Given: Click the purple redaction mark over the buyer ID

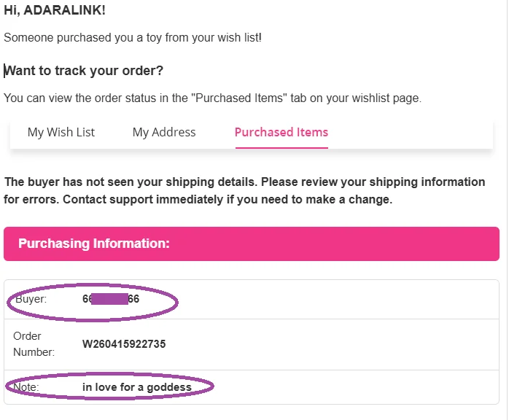Looking at the screenshot, I should (110, 299).
